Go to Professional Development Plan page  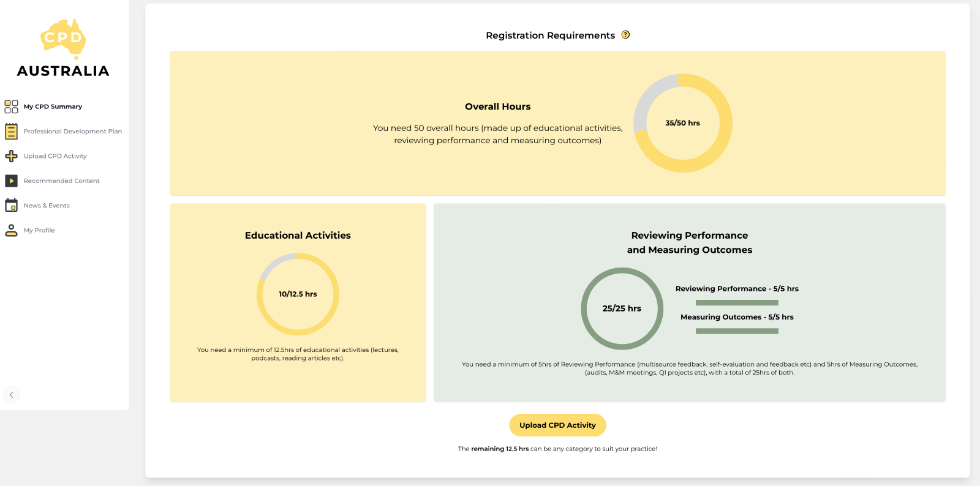(72, 132)
